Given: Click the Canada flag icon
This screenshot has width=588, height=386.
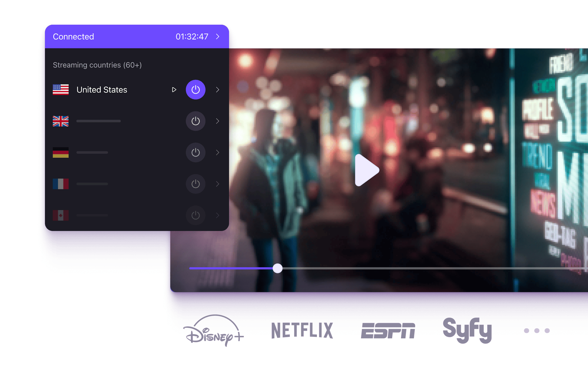Looking at the screenshot, I should click(61, 215).
